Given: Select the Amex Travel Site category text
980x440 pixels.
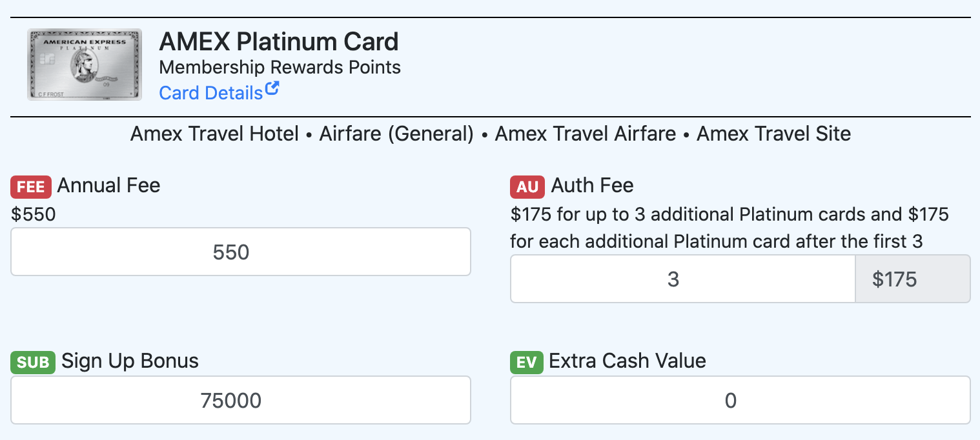Looking at the screenshot, I should (x=773, y=134).
